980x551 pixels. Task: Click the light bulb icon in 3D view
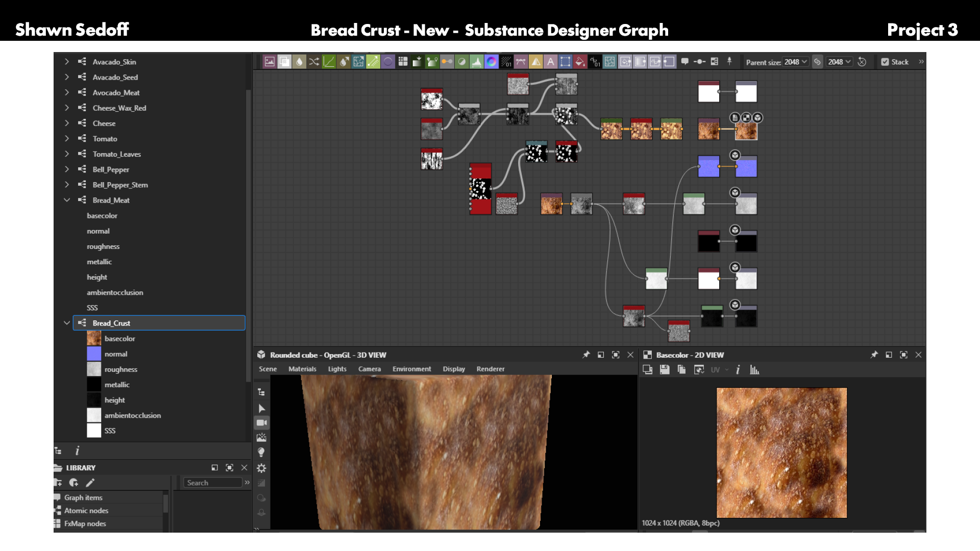(261, 453)
